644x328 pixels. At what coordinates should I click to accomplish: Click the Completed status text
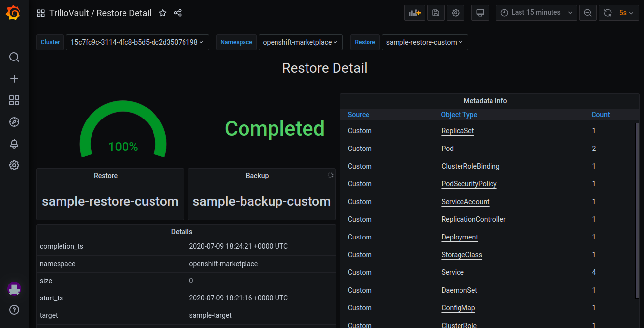tap(275, 129)
